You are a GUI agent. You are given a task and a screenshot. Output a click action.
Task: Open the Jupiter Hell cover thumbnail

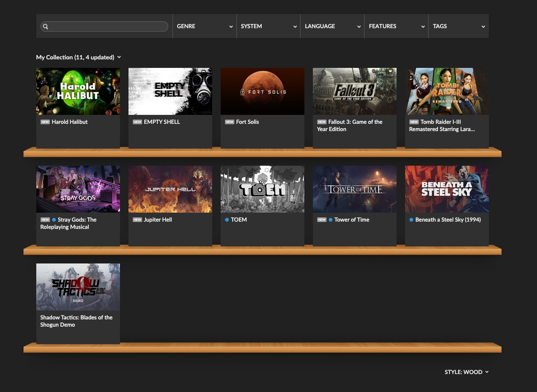170,189
